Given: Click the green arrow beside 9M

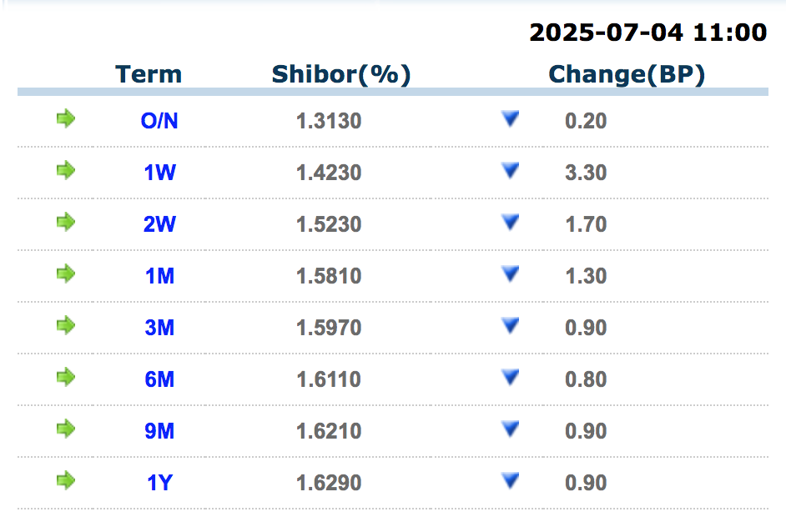Looking at the screenshot, I should 66,429.
